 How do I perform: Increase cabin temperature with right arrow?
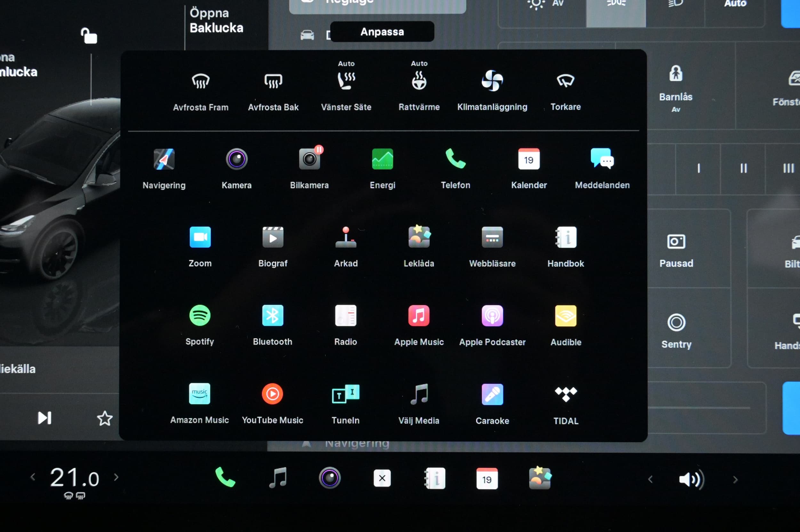[116, 477]
